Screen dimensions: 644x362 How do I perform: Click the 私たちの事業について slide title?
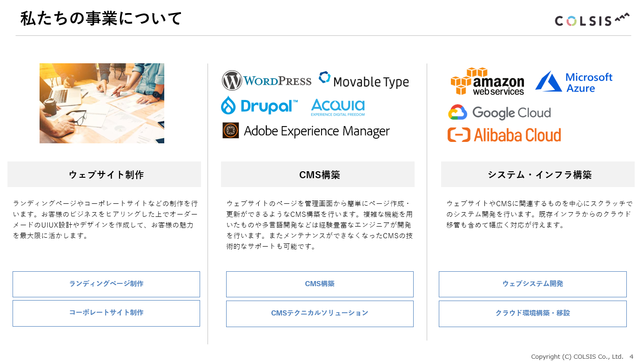coord(101,19)
